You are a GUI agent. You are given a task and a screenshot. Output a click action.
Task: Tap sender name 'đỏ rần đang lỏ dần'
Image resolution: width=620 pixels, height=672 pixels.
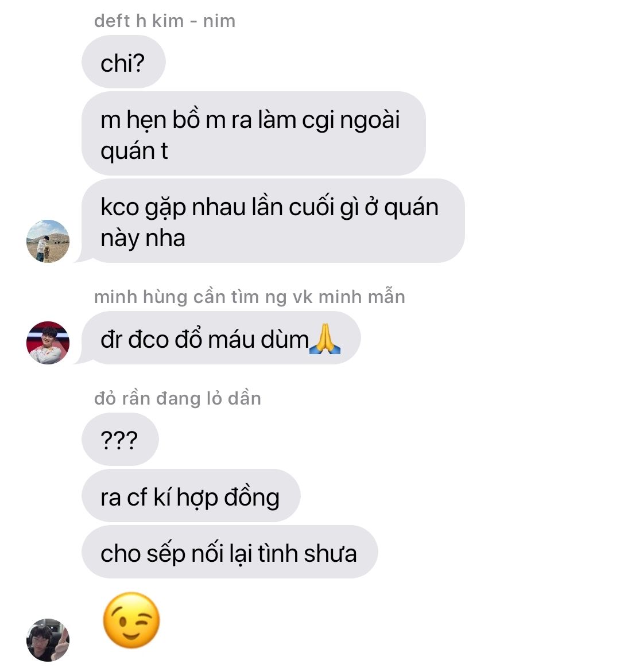click(177, 399)
